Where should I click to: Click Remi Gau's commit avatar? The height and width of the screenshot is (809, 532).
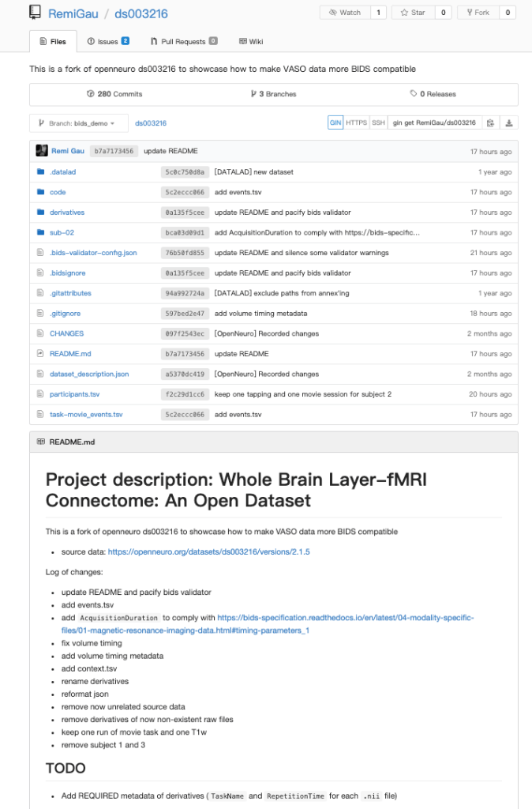[x=42, y=151]
